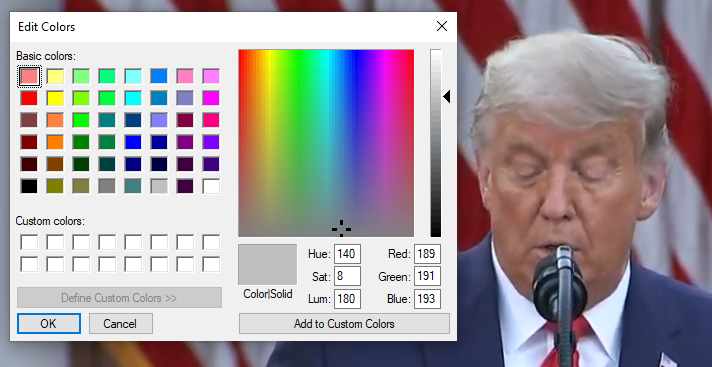Select the bright violet basic color
712x367 pixels.
[211, 142]
